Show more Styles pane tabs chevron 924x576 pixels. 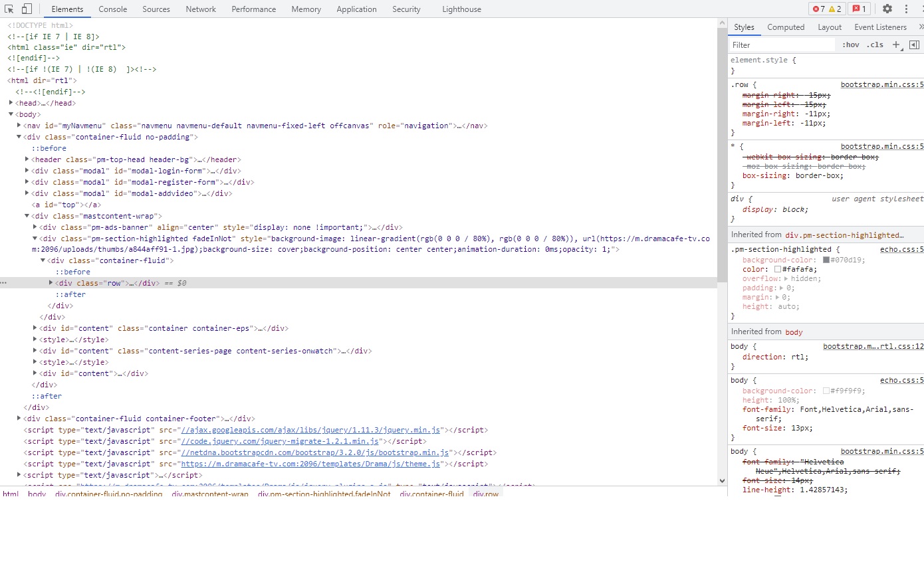[921, 27]
